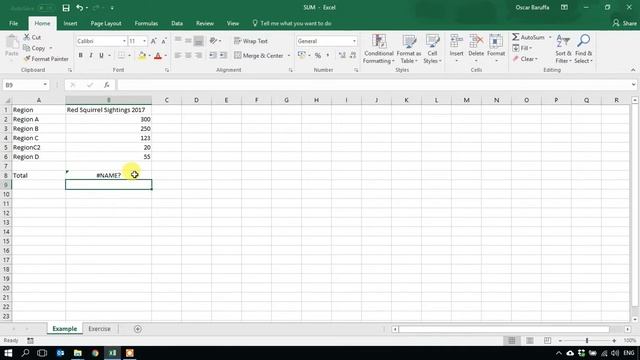Open Format as Table gallery
This screenshot has width=640, height=360.
[409, 49]
